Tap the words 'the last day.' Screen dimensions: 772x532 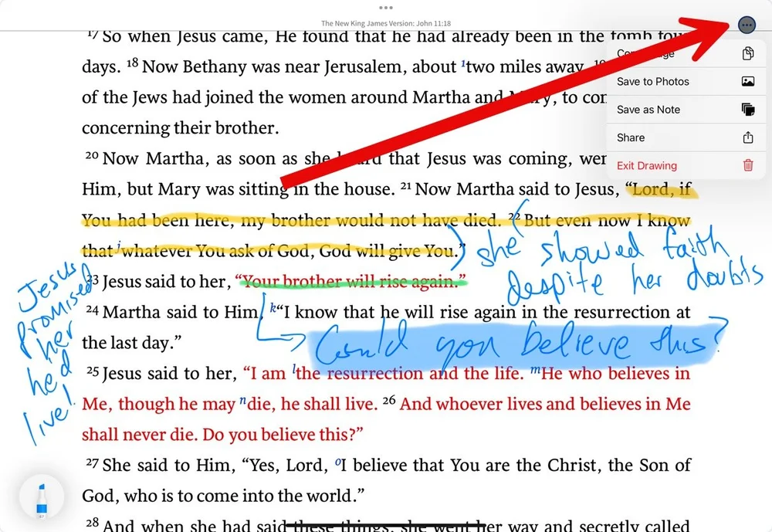(131, 342)
